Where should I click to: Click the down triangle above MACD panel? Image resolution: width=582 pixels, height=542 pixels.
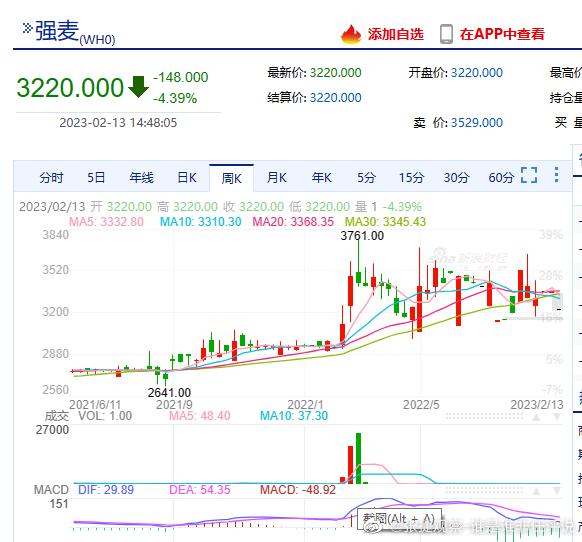(557, 491)
